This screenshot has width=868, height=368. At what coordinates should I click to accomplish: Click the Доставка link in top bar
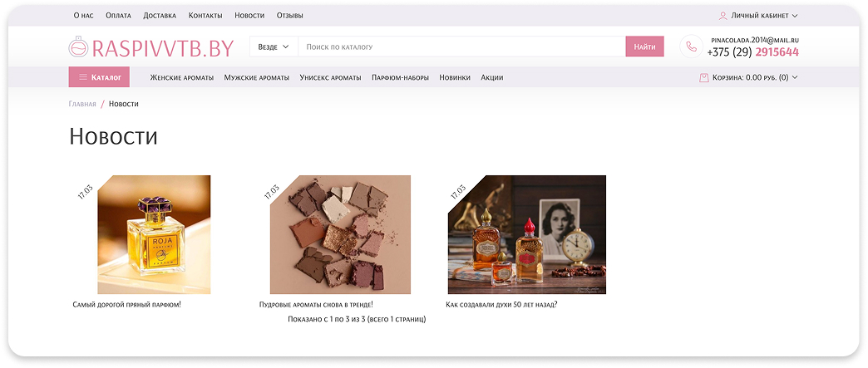(160, 15)
